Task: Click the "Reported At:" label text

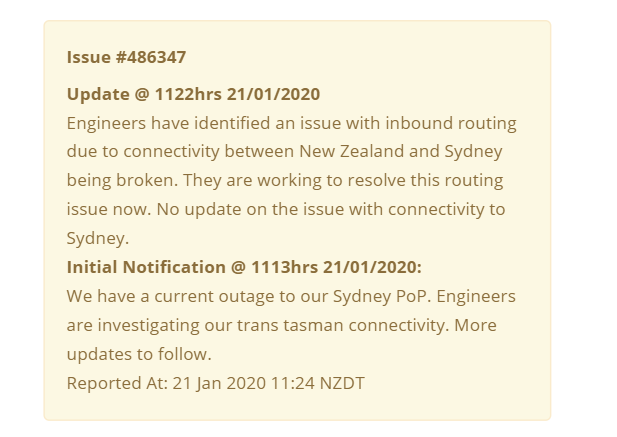Action: 116,383
